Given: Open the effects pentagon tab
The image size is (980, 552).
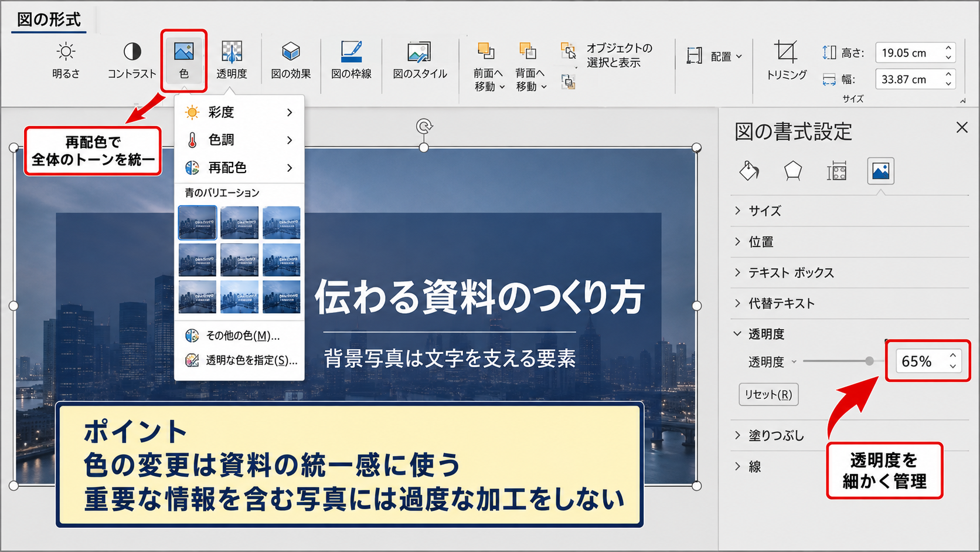Looking at the screenshot, I should point(792,171).
